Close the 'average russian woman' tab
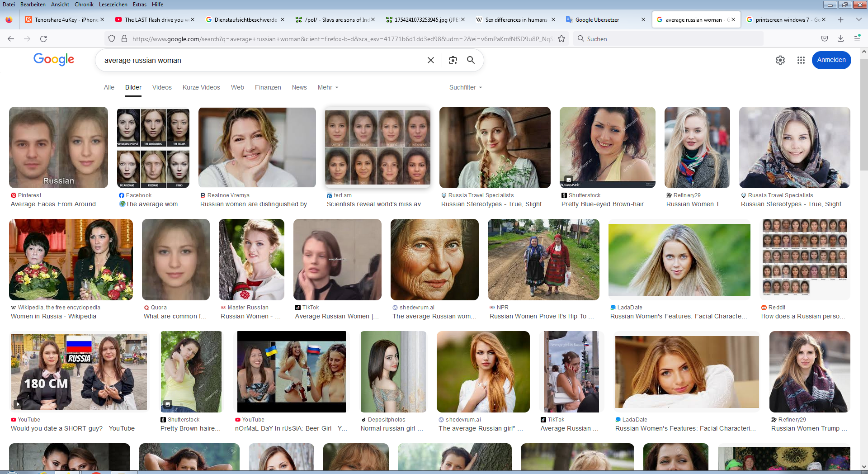Image resolution: width=868 pixels, height=474 pixels. [733, 19]
